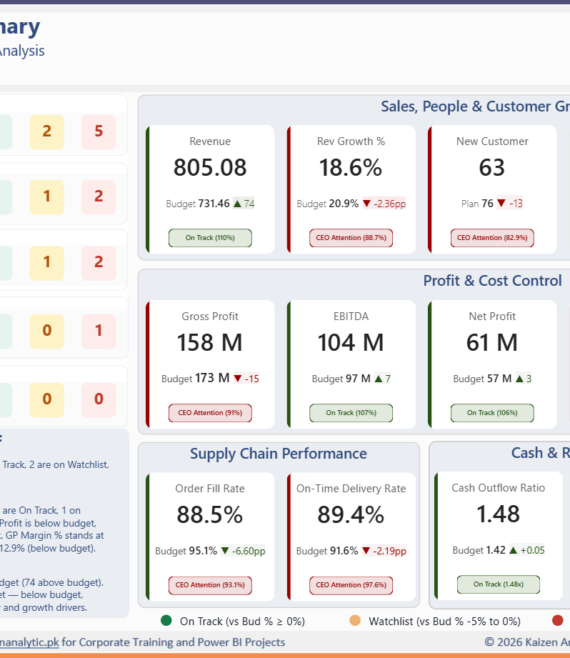Click the red down arrow beside -2.36pp
The image size is (570, 658).
(366, 204)
